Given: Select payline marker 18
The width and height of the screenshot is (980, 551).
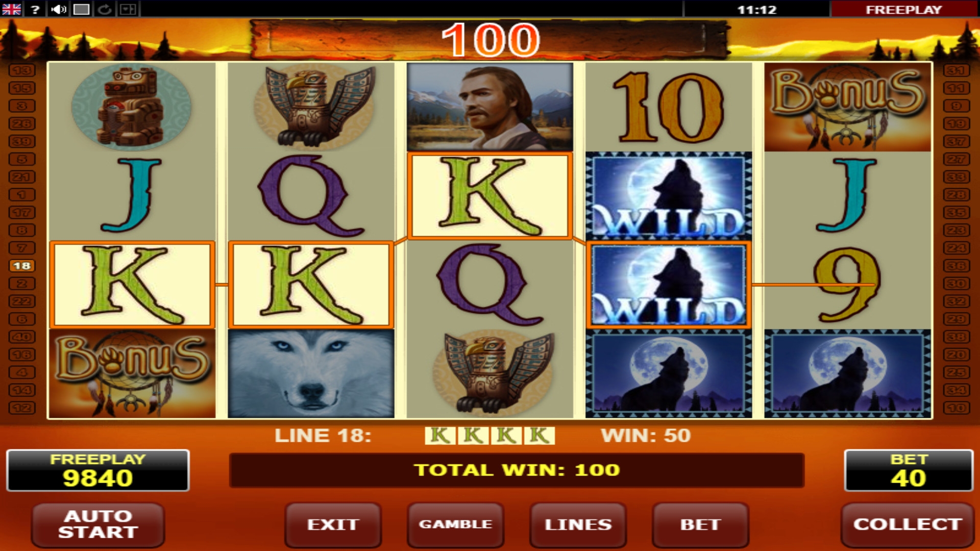Looking at the screenshot, I should tap(22, 266).
